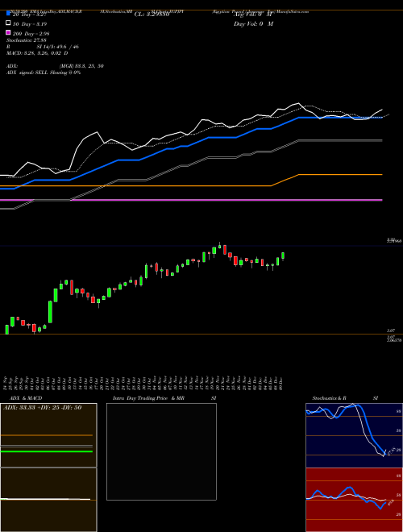Click 'ADX: 33.33 +DY: 25 -DY: 50' header
This screenshot has height=532, width=403.
coord(43,408)
